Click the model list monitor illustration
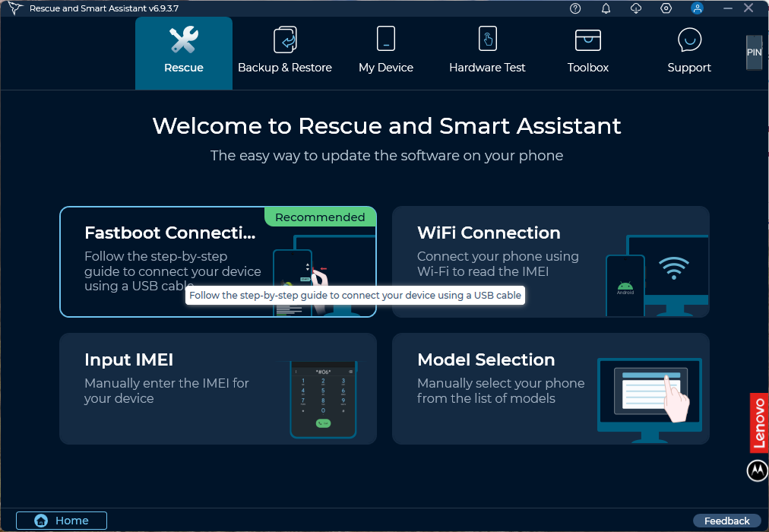The width and height of the screenshot is (769, 532). click(x=650, y=400)
